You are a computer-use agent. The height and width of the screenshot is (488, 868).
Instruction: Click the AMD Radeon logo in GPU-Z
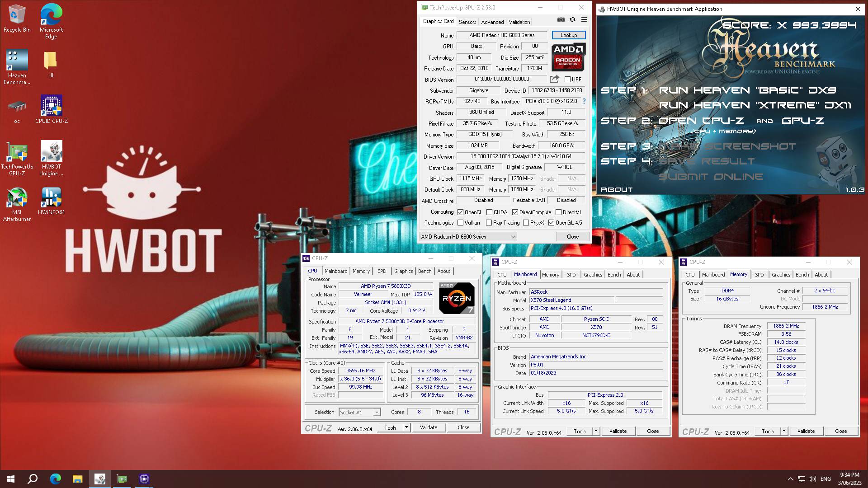(x=568, y=57)
